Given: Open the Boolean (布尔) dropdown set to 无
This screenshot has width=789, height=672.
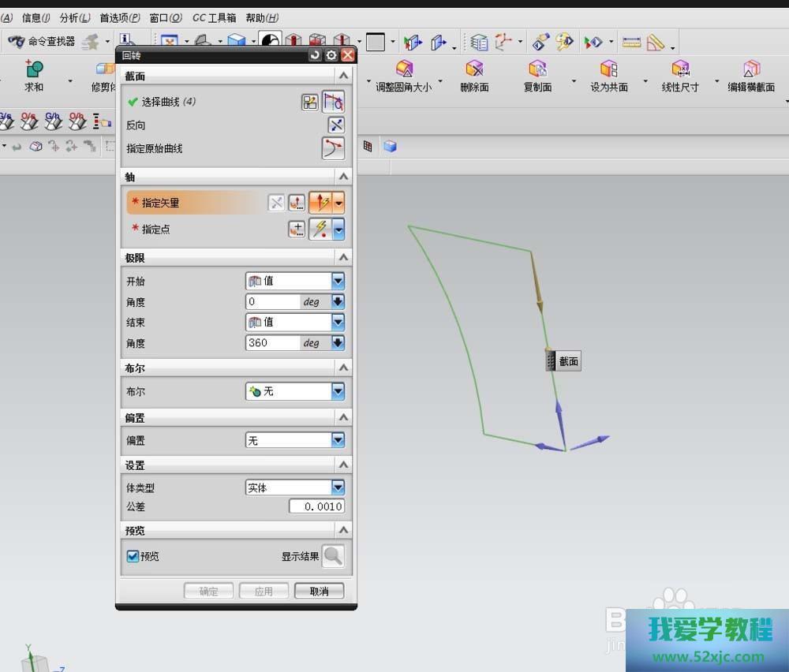Looking at the screenshot, I should pos(338,391).
